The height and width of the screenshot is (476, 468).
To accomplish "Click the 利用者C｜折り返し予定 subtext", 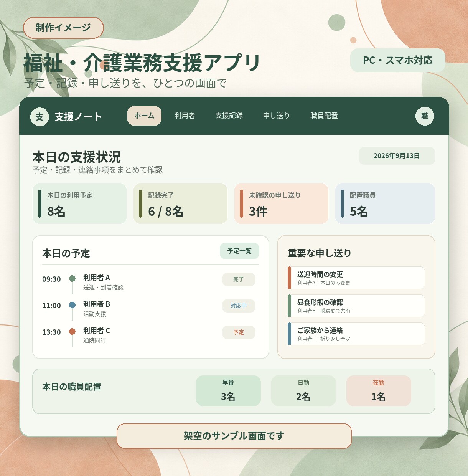I will click(x=324, y=339).
